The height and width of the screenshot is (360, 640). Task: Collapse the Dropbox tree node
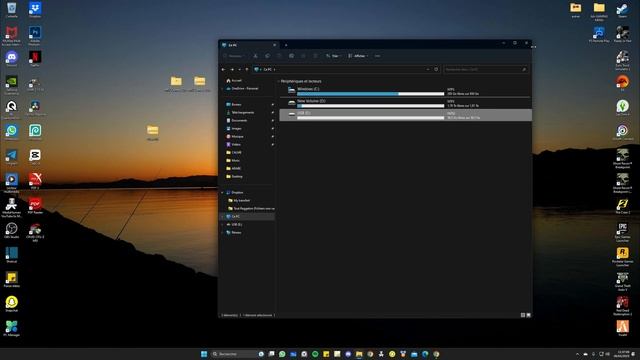223,192
